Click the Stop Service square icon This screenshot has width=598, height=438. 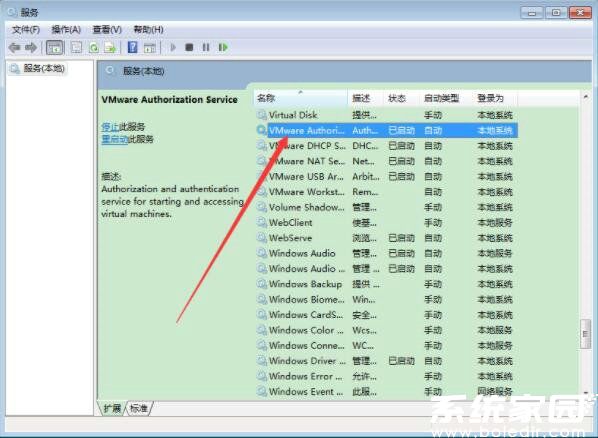pyautogui.click(x=189, y=47)
